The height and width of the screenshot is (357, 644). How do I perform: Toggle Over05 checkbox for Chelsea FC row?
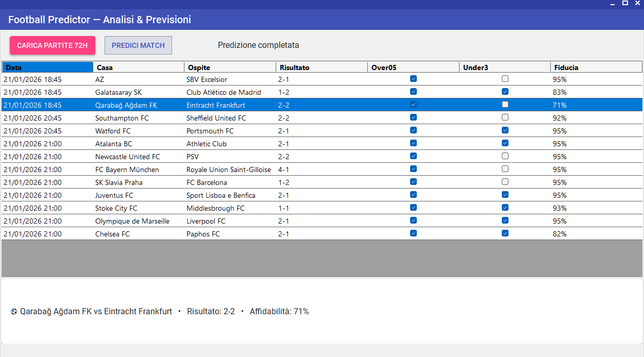pos(413,233)
